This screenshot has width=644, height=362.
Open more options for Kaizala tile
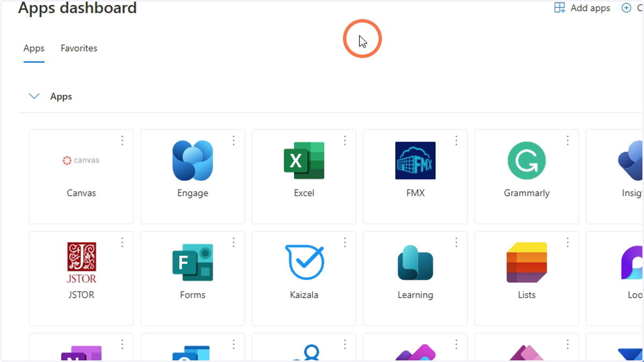coord(345,242)
